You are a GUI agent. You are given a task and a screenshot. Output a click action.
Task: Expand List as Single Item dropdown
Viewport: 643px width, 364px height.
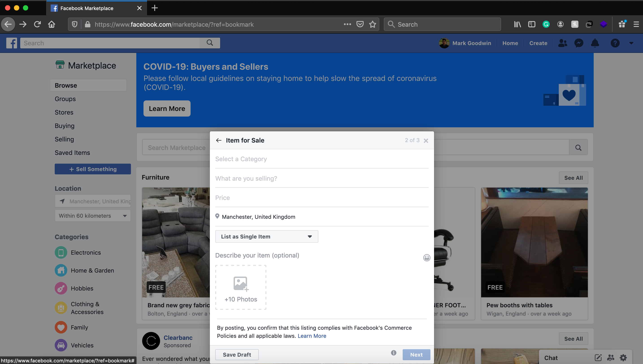pyautogui.click(x=267, y=236)
